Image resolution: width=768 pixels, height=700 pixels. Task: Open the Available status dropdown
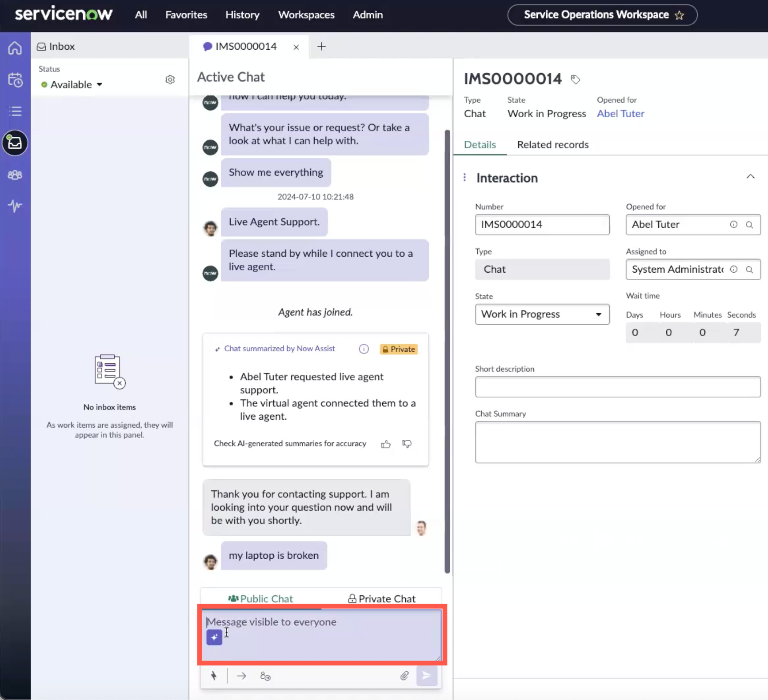coord(72,84)
